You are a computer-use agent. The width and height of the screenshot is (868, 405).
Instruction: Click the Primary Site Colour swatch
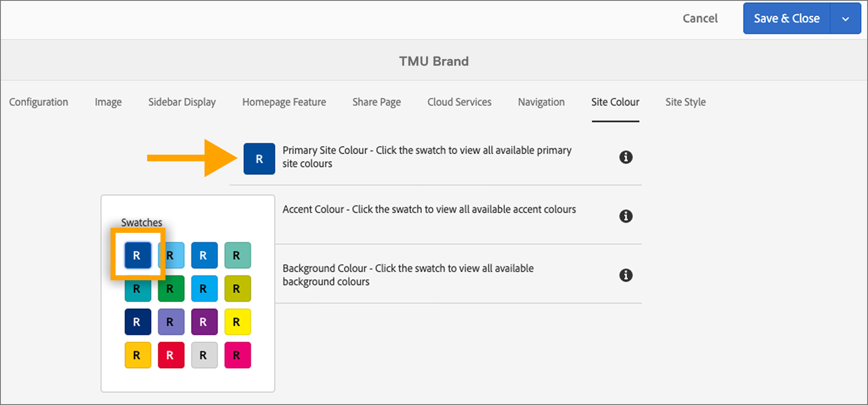pyautogui.click(x=259, y=158)
